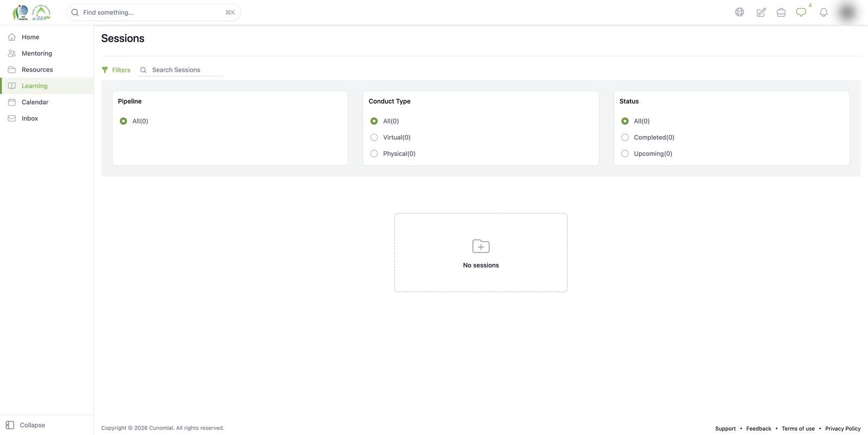Click the Resources folder icon

pos(12,69)
